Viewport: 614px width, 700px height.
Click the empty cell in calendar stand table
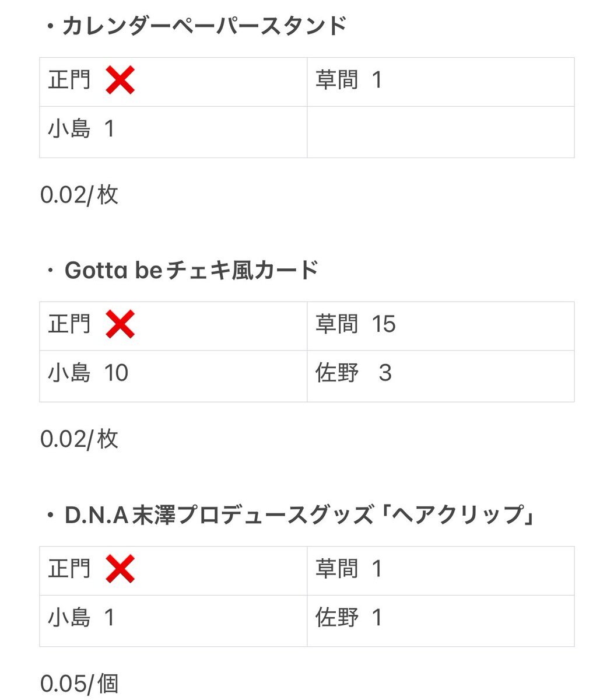[441, 132]
